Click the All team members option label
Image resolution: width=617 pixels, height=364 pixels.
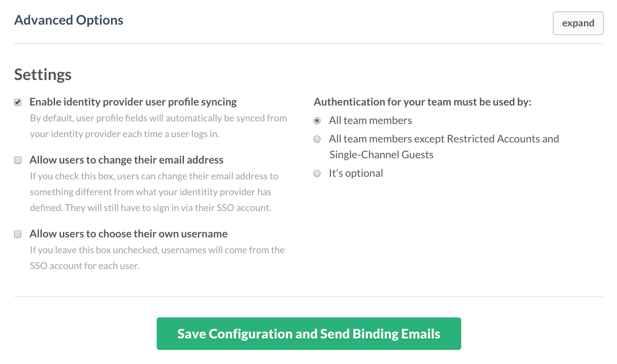click(370, 120)
